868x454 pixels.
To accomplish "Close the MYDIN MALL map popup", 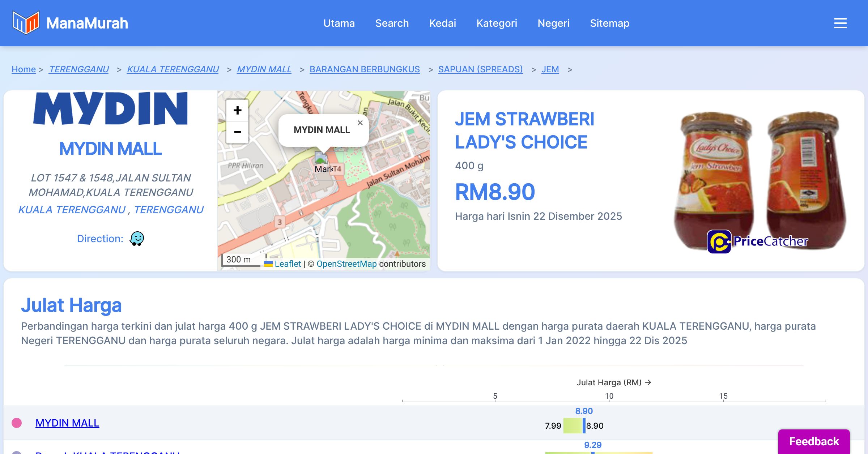I will [360, 123].
